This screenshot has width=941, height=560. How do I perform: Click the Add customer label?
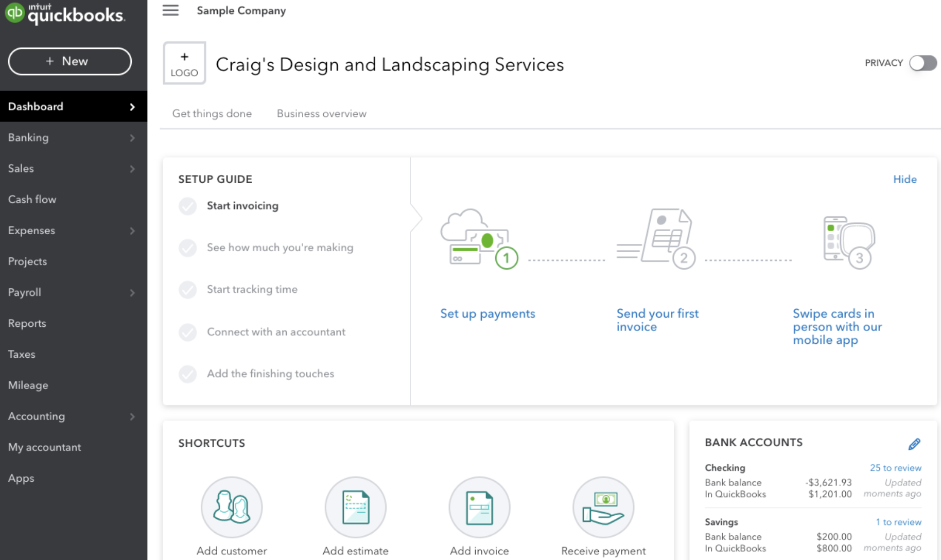pyautogui.click(x=232, y=551)
